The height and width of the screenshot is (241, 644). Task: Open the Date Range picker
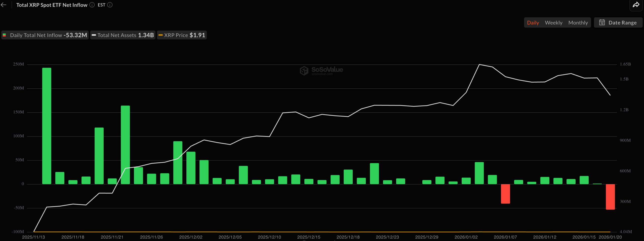(618, 22)
